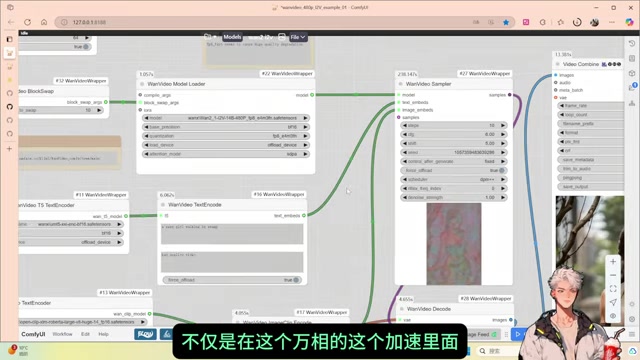Click the fit-view icon in canvas controls
The width and height of the screenshot is (640, 360).
(x=613, y=289)
